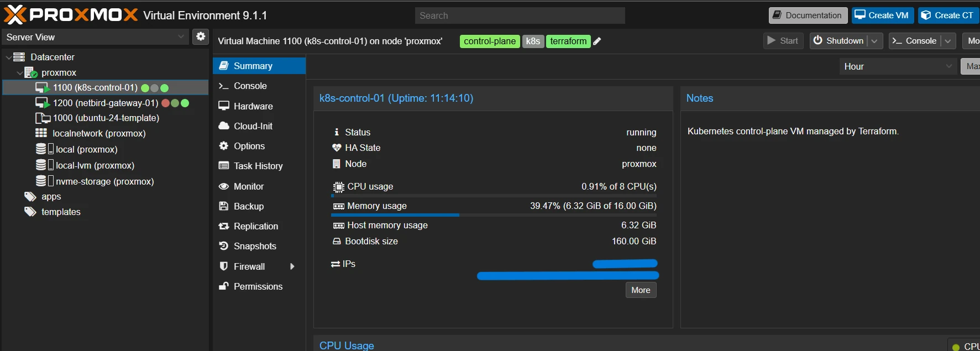Click the Create VM button
The width and height of the screenshot is (980, 351).
coord(882,15)
